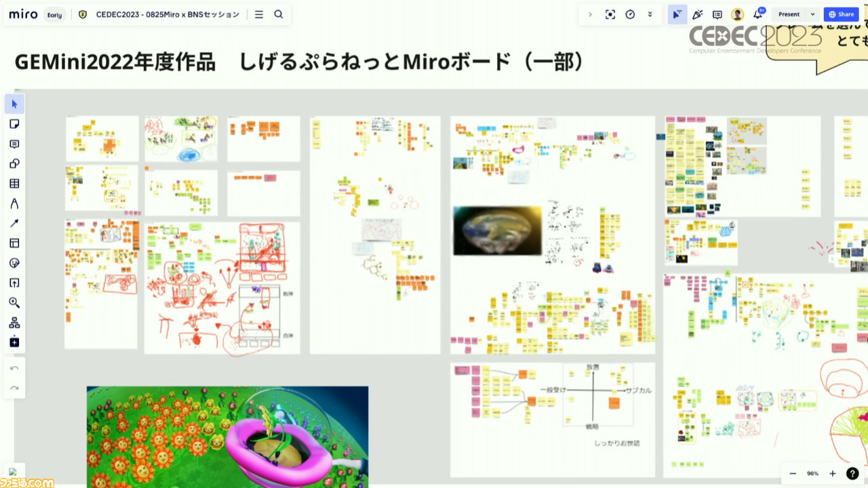Open Present options dropdown arrow
Image resolution: width=868 pixels, height=488 pixels.
pyautogui.click(x=812, y=14)
